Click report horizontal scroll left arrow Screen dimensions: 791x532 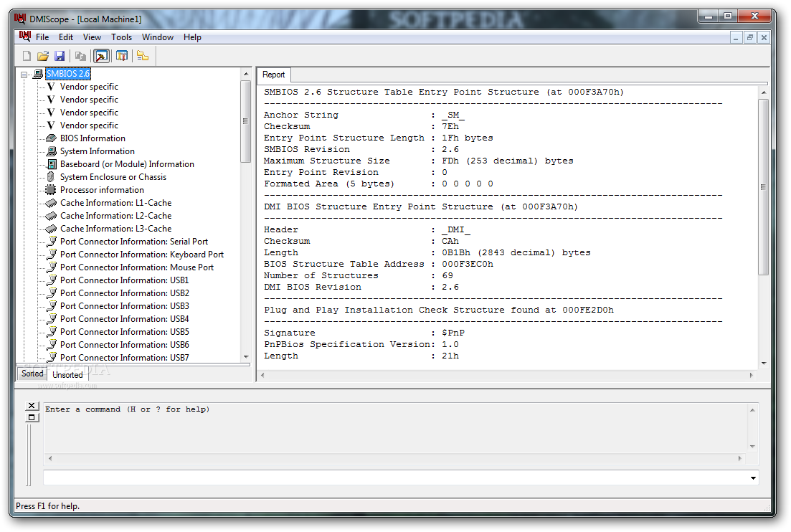(262, 375)
